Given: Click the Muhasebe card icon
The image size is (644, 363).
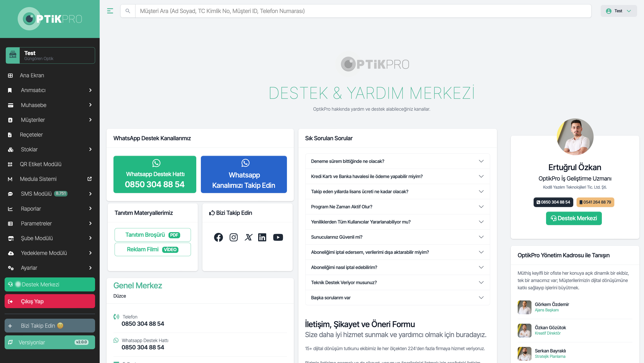Looking at the screenshot, I should pyautogui.click(x=10, y=105).
